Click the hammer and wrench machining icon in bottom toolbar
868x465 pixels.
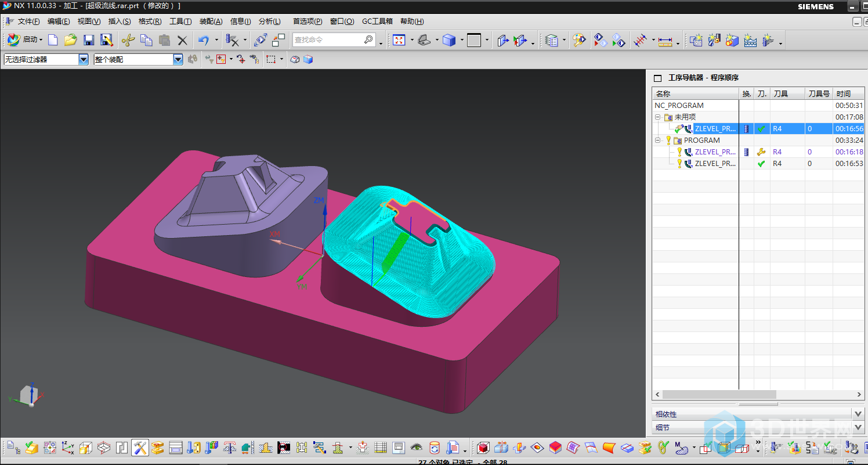pyautogui.click(x=140, y=447)
